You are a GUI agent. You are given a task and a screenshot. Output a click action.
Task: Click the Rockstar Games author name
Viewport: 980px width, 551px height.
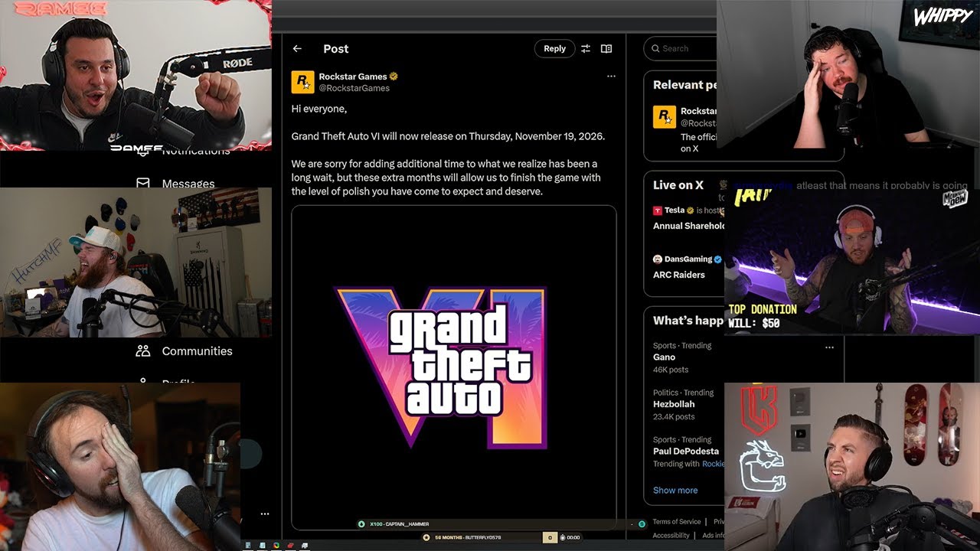[353, 77]
